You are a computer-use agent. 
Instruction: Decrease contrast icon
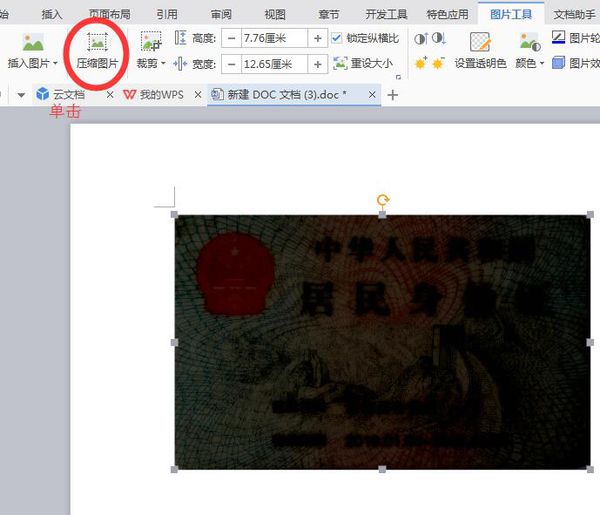point(439,38)
